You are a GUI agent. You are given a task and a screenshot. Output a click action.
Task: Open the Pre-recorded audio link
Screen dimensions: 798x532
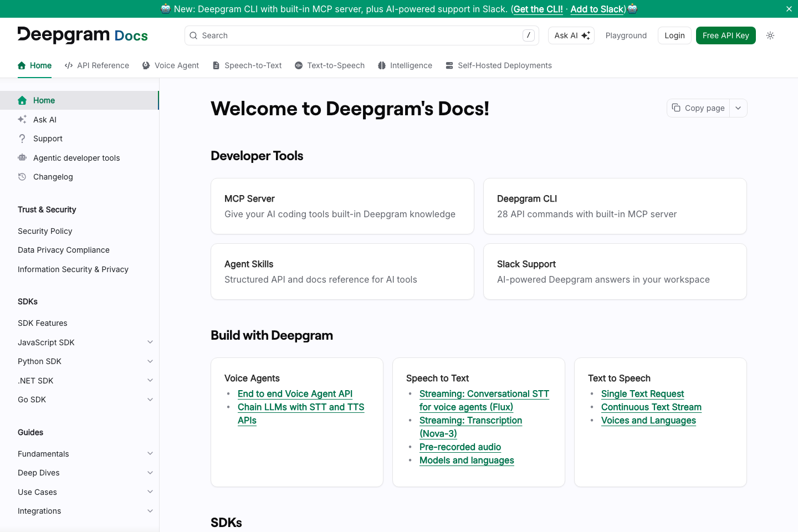[460, 447]
